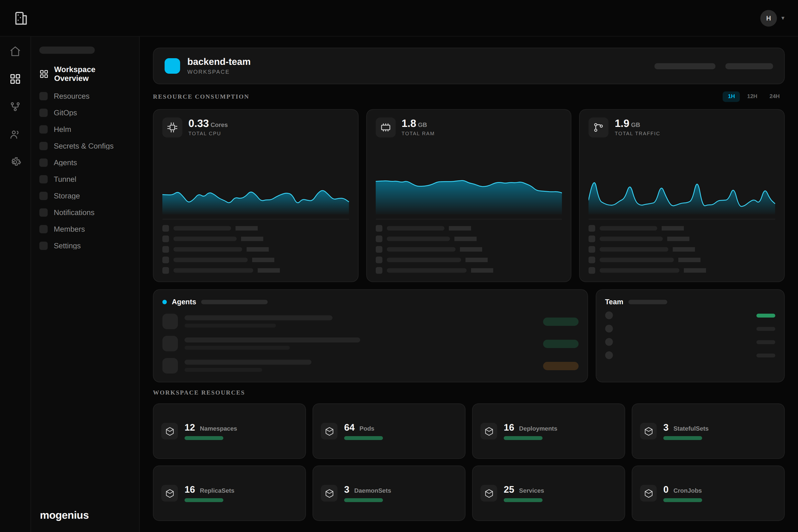Click the Workspace Overview grid icon
This screenshot has height=532, width=798.
click(44, 74)
